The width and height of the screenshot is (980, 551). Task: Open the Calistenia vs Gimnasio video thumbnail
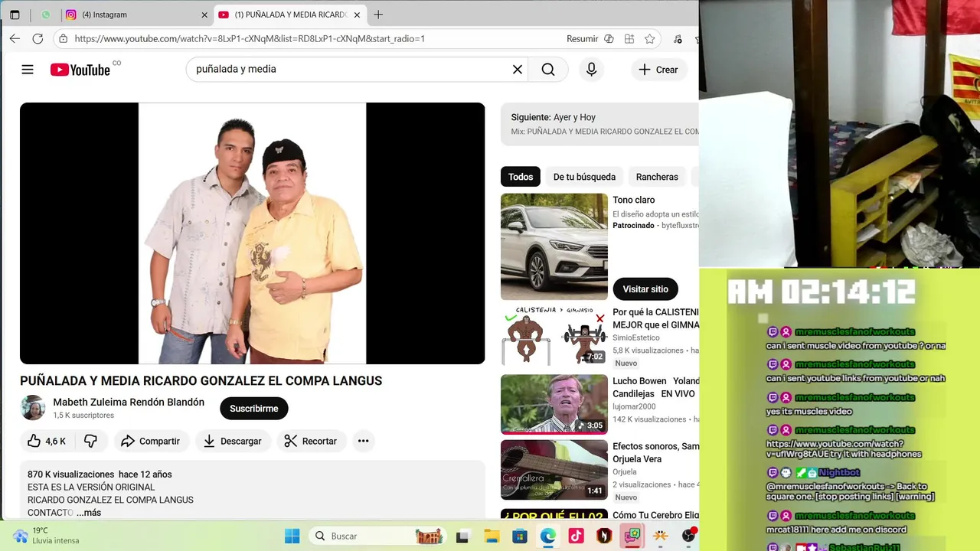(554, 336)
